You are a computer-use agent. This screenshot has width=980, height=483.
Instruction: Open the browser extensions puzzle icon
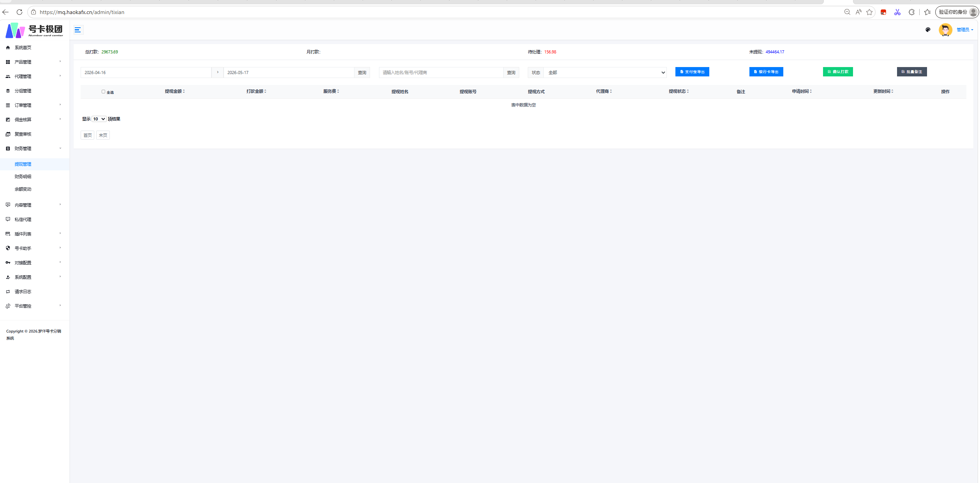tap(911, 12)
